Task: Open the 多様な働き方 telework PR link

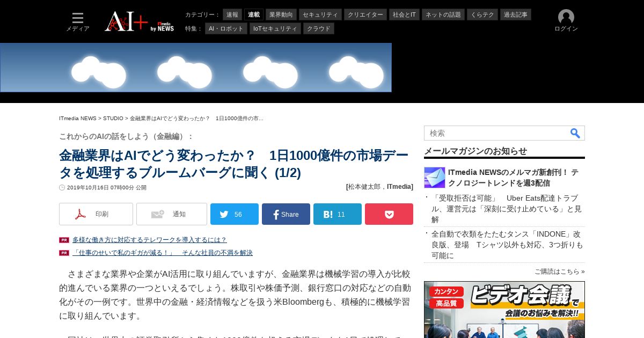Action: click(x=150, y=240)
